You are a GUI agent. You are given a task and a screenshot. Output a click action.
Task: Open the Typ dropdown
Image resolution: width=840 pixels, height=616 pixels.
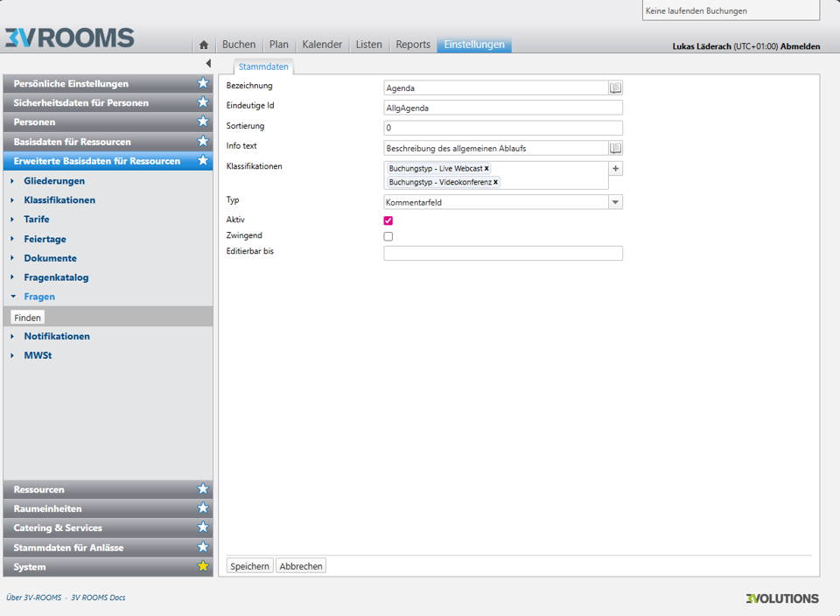615,202
